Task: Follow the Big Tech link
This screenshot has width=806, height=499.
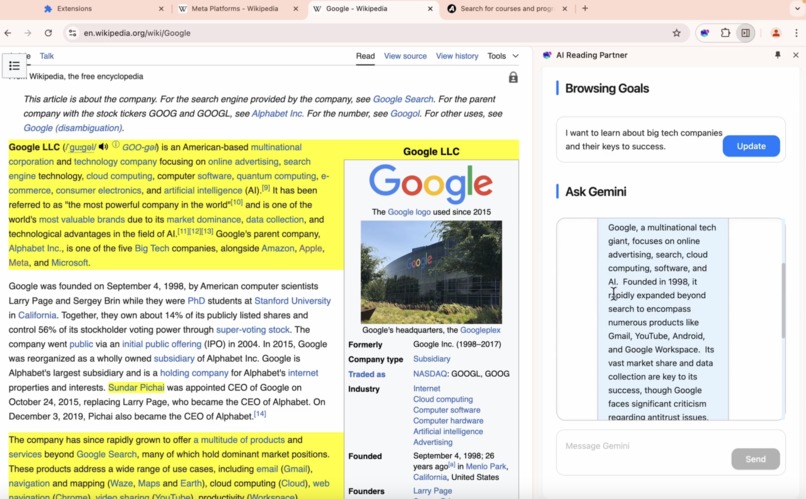Action: click(152, 248)
